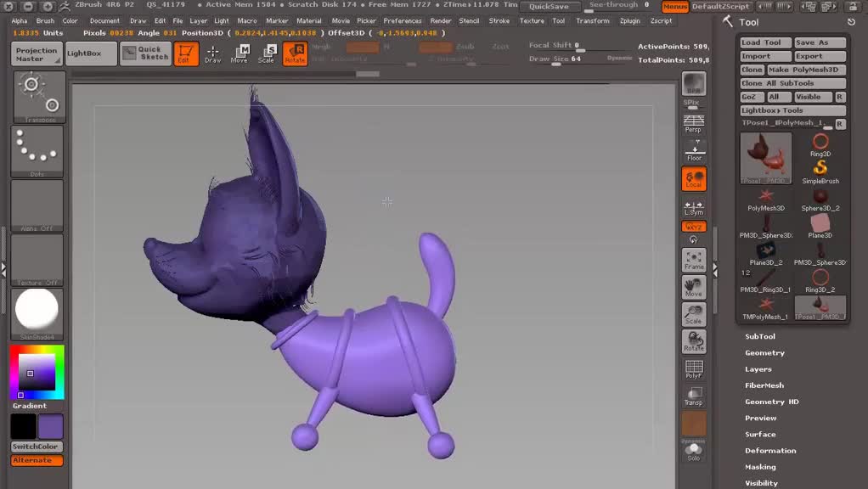The image size is (868, 489).
Task: Toggle L.Sym local symmetry
Action: tap(694, 208)
